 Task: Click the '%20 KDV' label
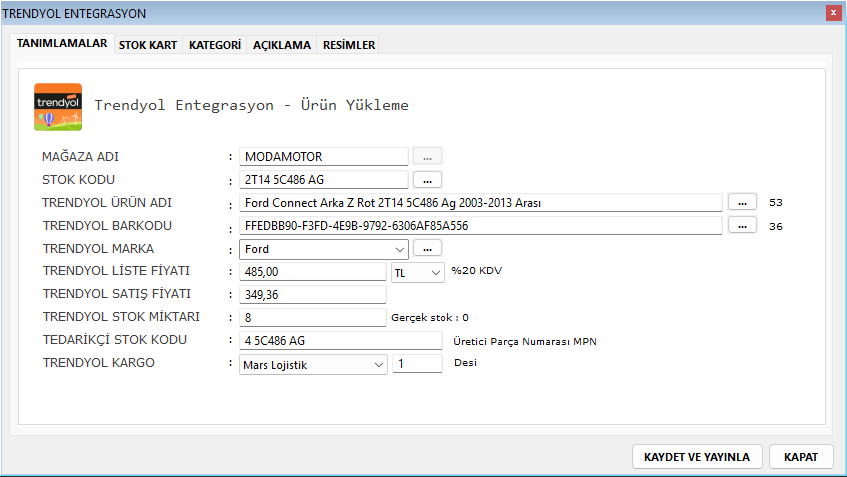(476, 271)
